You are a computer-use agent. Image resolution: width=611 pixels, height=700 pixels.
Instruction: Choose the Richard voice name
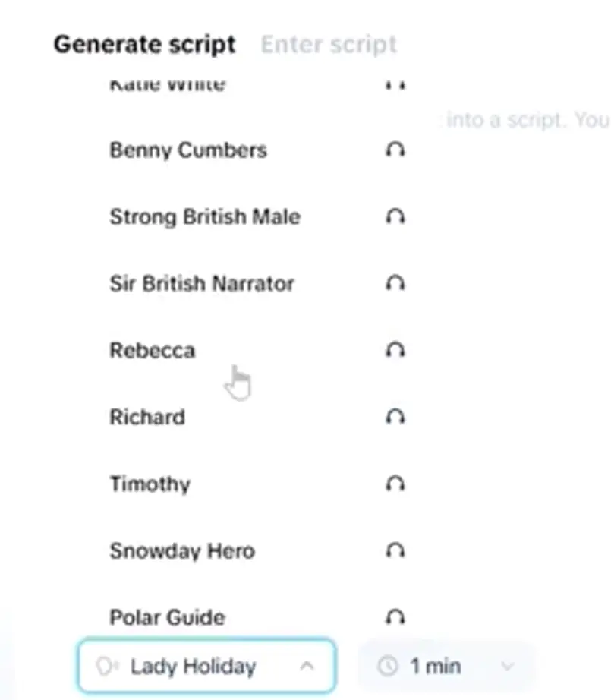147,418
